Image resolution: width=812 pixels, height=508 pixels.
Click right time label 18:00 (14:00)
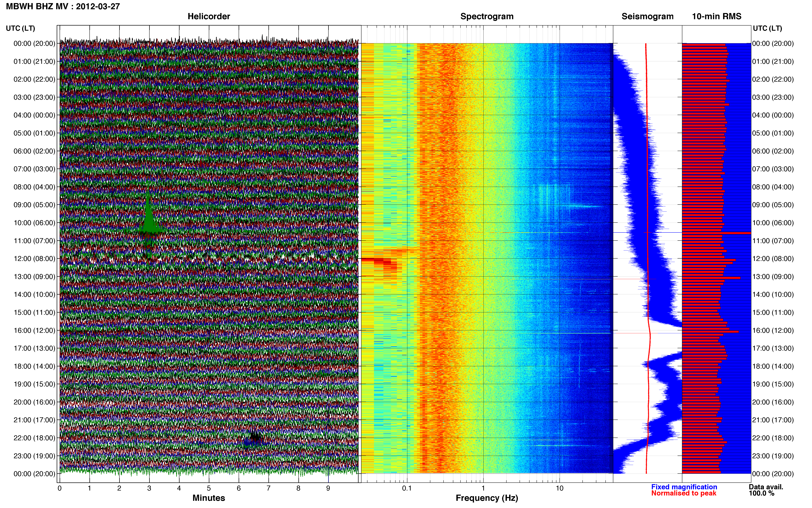coord(773,366)
